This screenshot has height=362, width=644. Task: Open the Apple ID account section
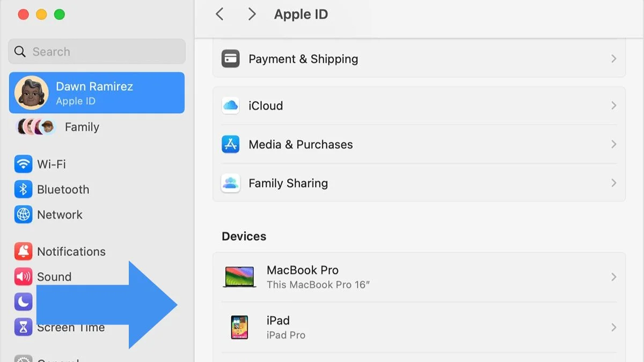[x=97, y=92]
